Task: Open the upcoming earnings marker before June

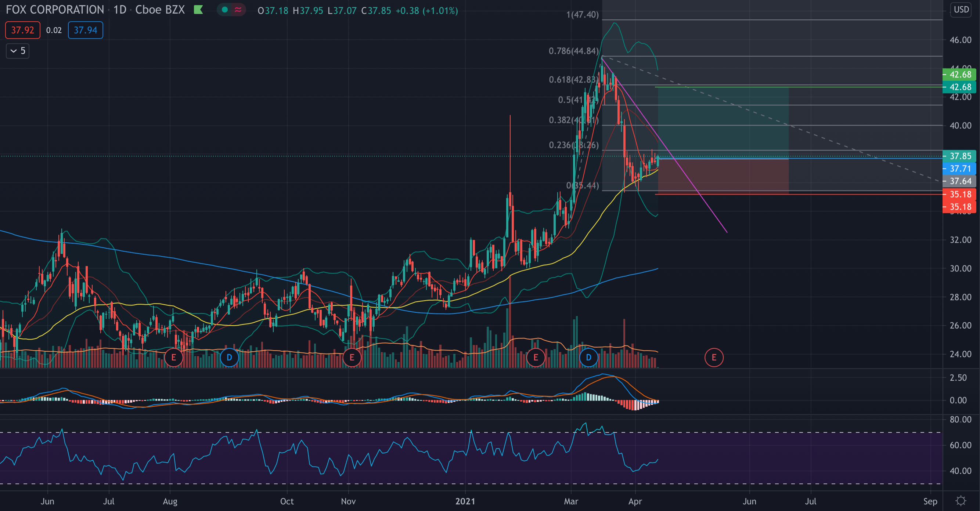Action: 714,358
